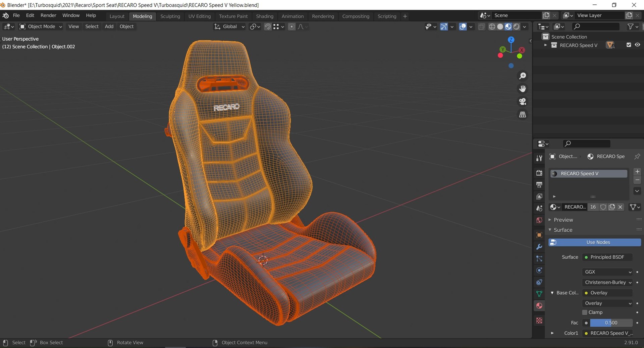
Task: Expand RECARO Speed V collection in outliner
Action: [545, 45]
